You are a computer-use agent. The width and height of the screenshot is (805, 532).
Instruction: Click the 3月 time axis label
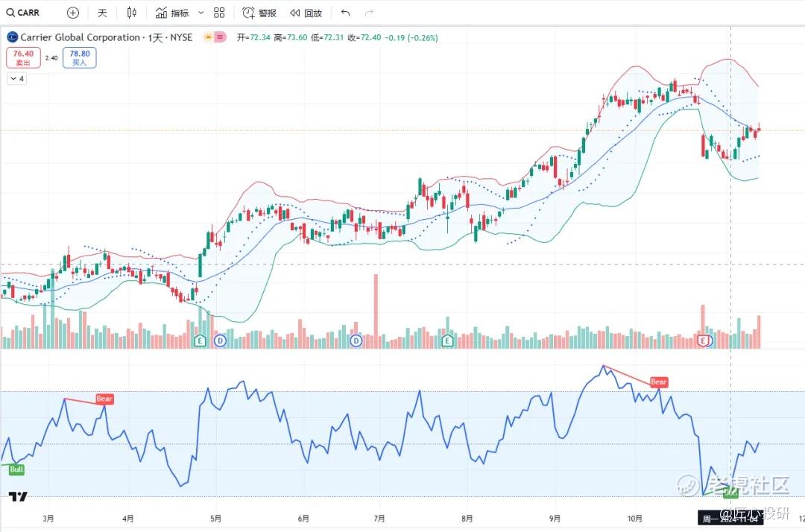click(48, 519)
